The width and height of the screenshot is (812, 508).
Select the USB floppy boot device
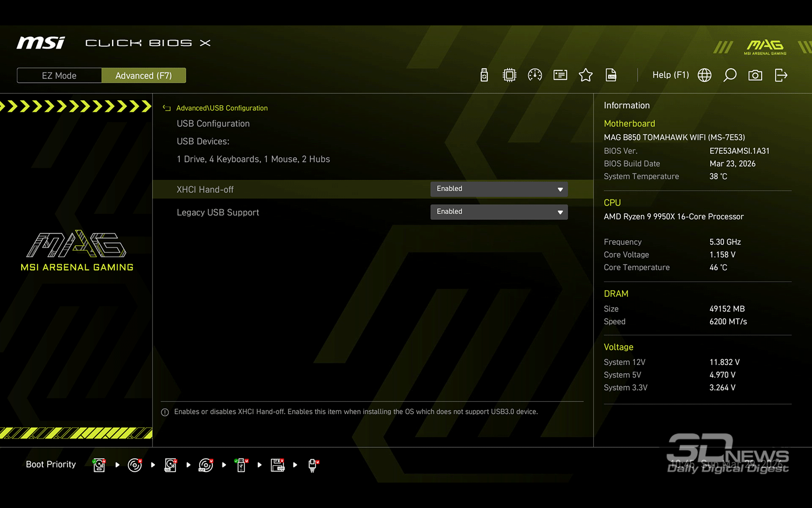[277, 465]
